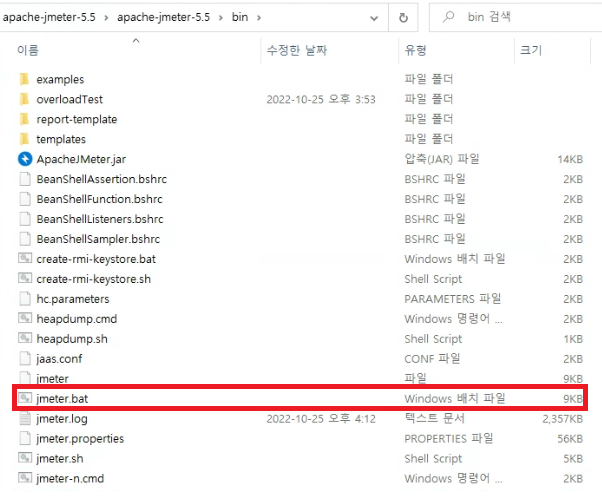Viewport: 602px width, 496px height.
Task: Toggle sort direction arrow above 이름 column
Action: pos(136,40)
